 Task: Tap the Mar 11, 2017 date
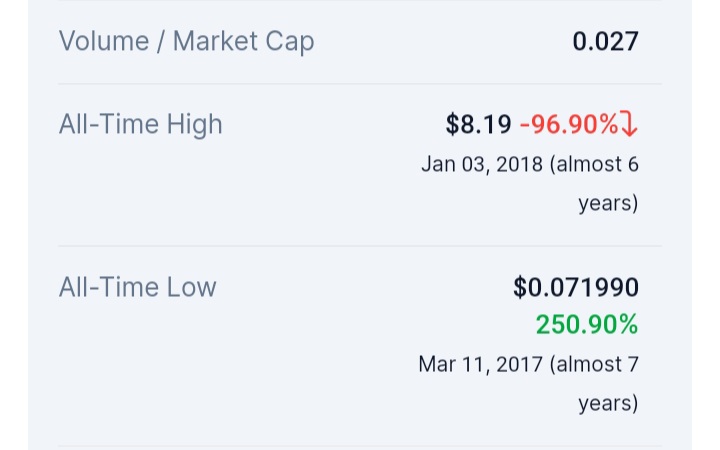(480, 364)
